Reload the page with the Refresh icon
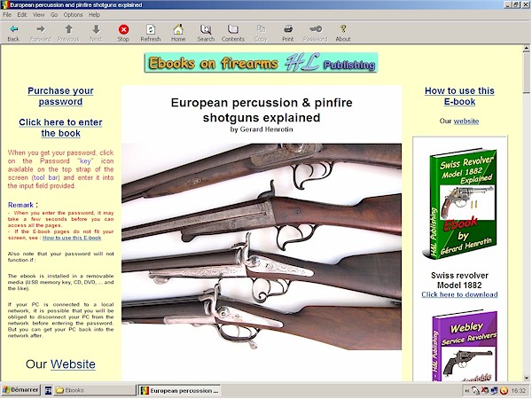 pos(151,29)
